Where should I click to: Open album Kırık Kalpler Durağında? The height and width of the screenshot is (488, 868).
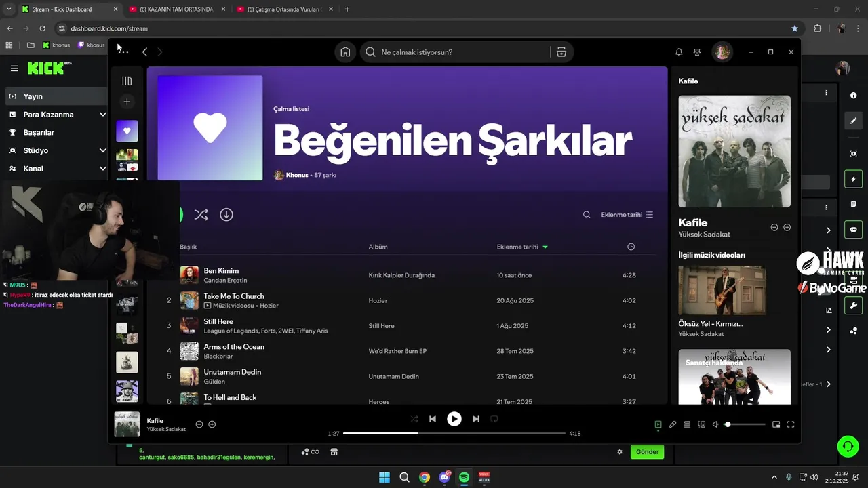click(x=401, y=275)
